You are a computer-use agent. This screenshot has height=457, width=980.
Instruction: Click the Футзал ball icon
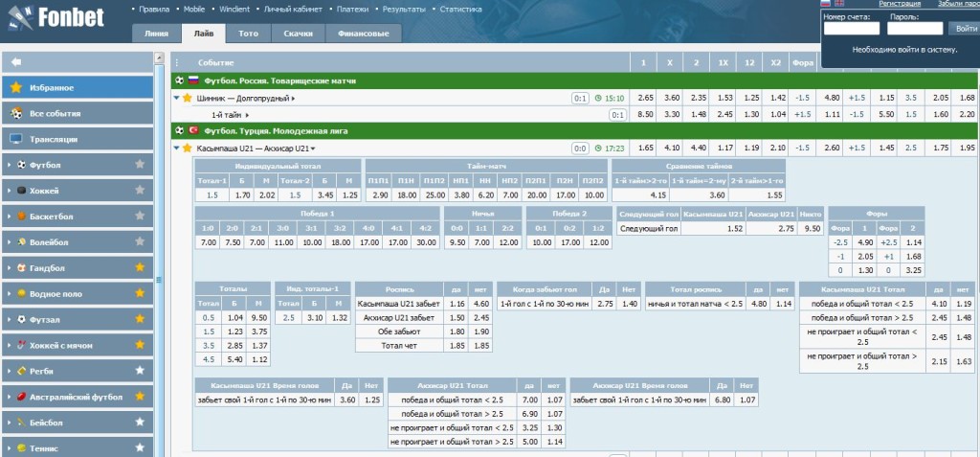(x=22, y=319)
